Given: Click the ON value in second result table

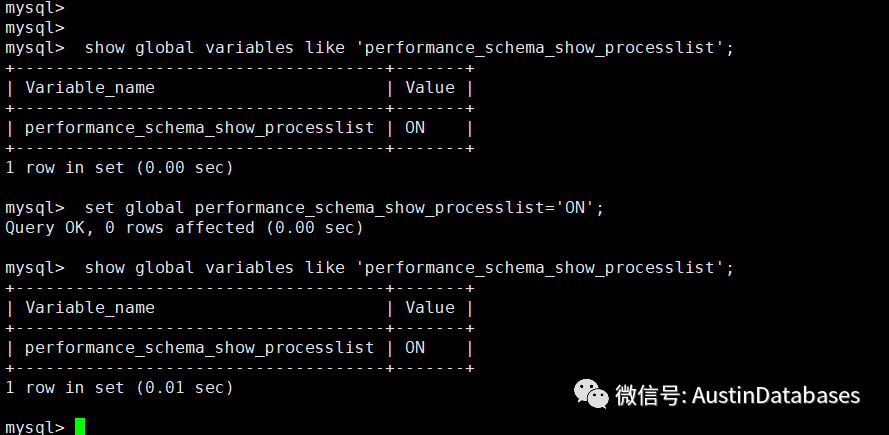Looking at the screenshot, I should coord(415,348).
